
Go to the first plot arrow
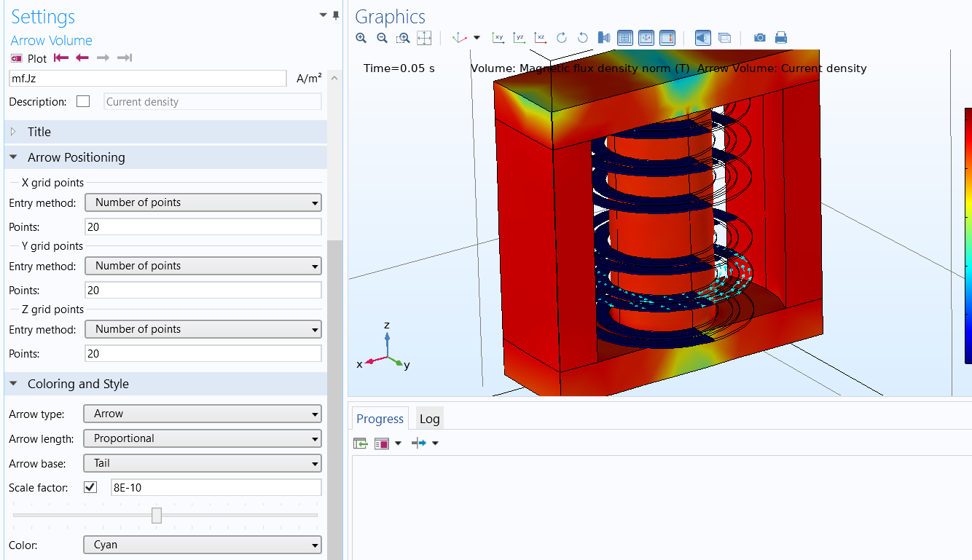click(61, 58)
